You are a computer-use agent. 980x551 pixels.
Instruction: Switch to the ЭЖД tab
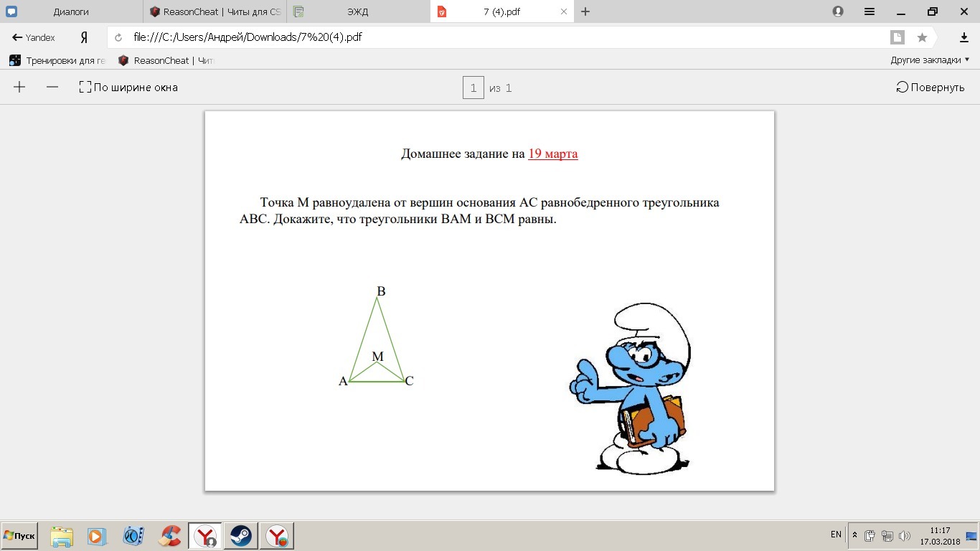coord(358,11)
